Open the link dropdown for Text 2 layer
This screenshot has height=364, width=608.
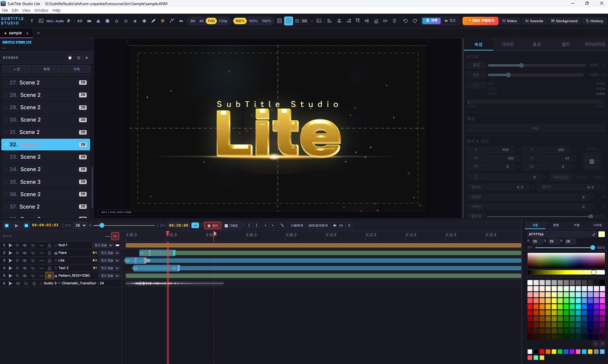(x=109, y=268)
